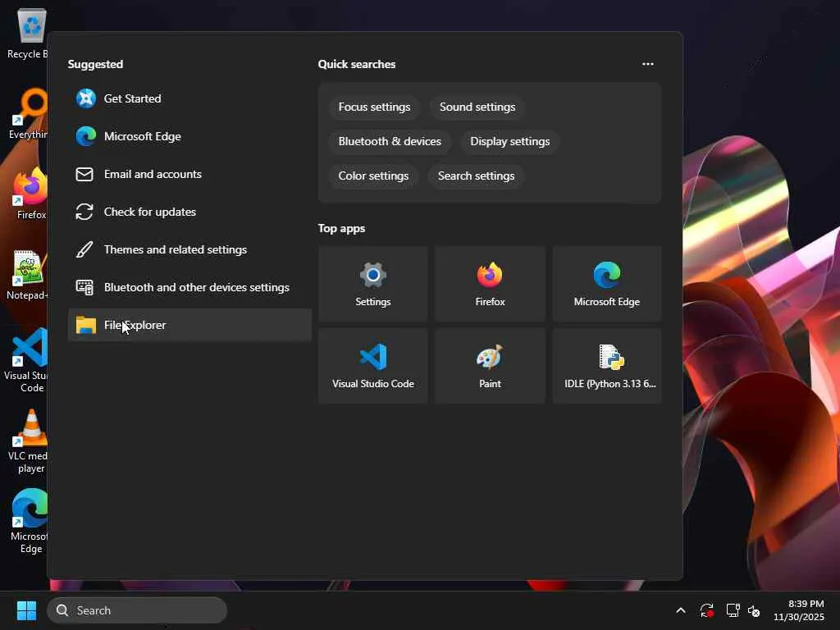The image size is (840, 630).
Task: Select Notepad++ desktop shortcut
Action: tap(28, 274)
